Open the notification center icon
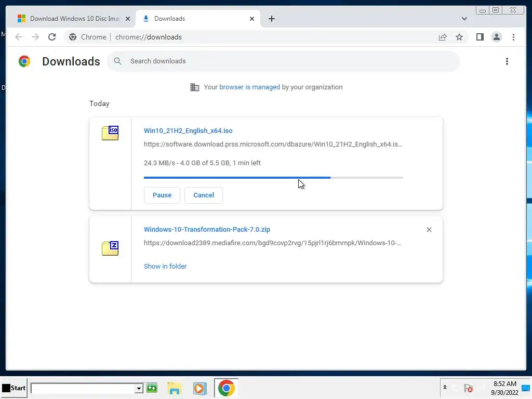The image size is (532, 399). [526, 388]
